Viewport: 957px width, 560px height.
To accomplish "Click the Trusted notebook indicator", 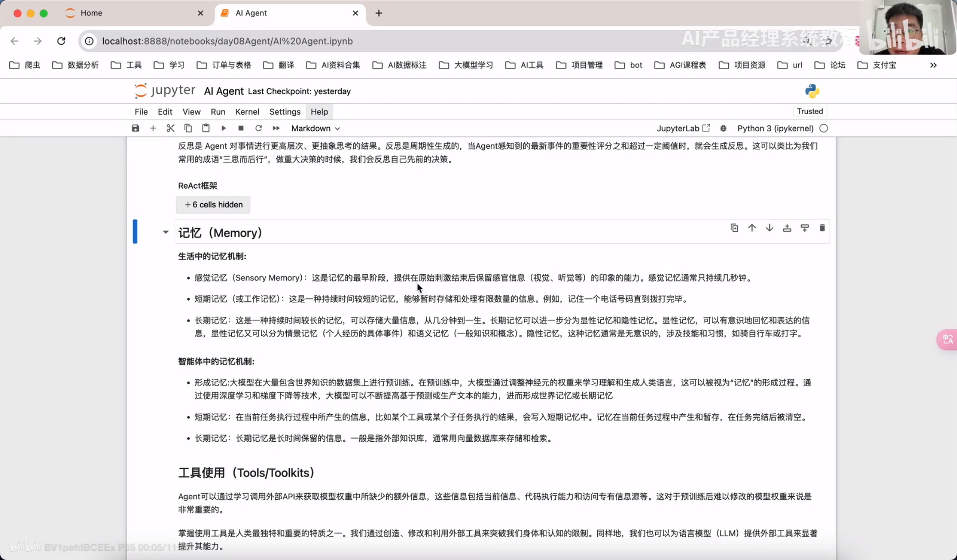I will [x=809, y=111].
